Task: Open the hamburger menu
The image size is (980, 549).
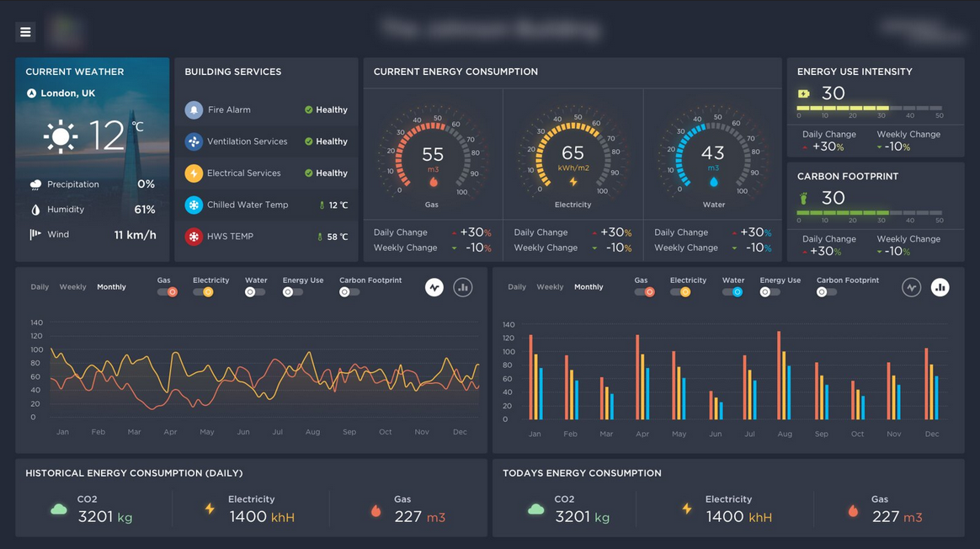Action: 25,32
